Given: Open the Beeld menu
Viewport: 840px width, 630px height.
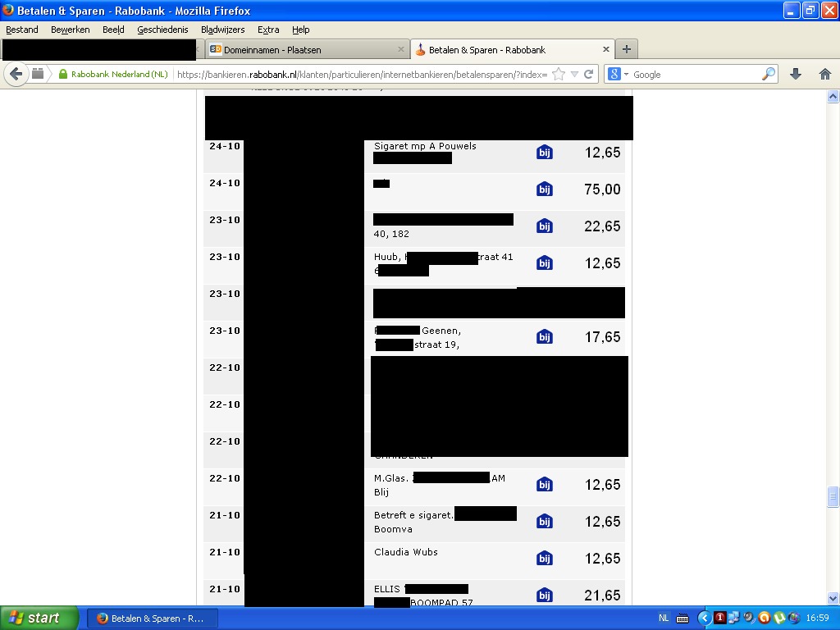Looking at the screenshot, I should click(113, 30).
